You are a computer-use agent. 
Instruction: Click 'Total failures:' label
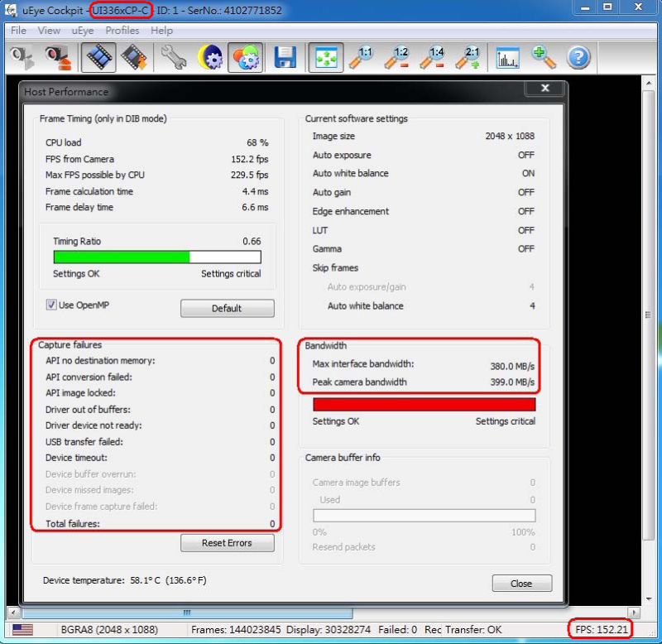click(x=73, y=524)
